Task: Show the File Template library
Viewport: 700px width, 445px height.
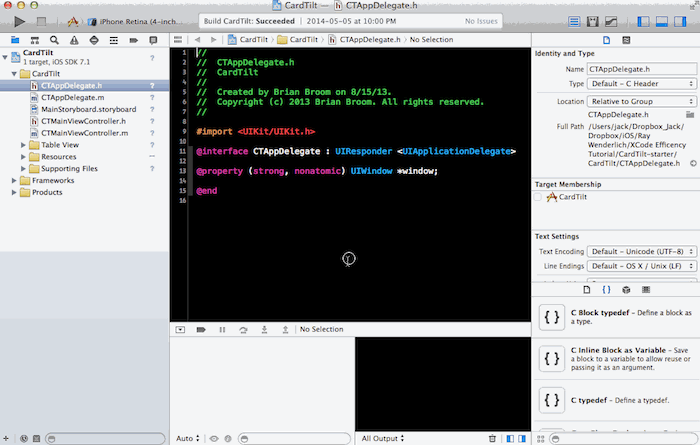Action: coord(587,290)
